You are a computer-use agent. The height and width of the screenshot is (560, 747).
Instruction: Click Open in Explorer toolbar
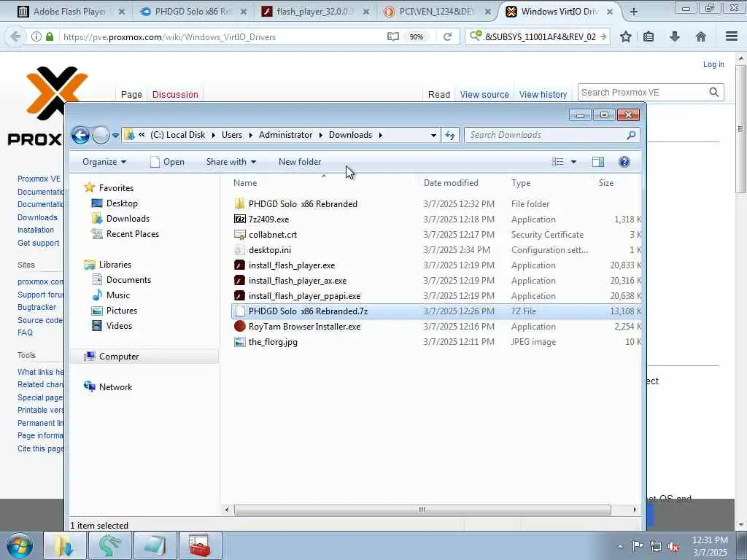(x=167, y=162)
